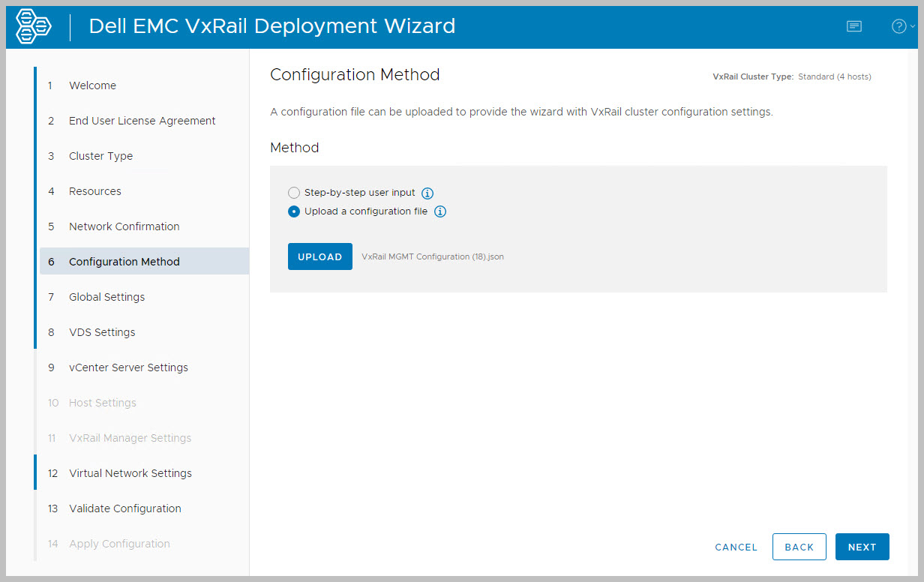Select Global Settings step

pyautogui.click(x=106, y=297)
